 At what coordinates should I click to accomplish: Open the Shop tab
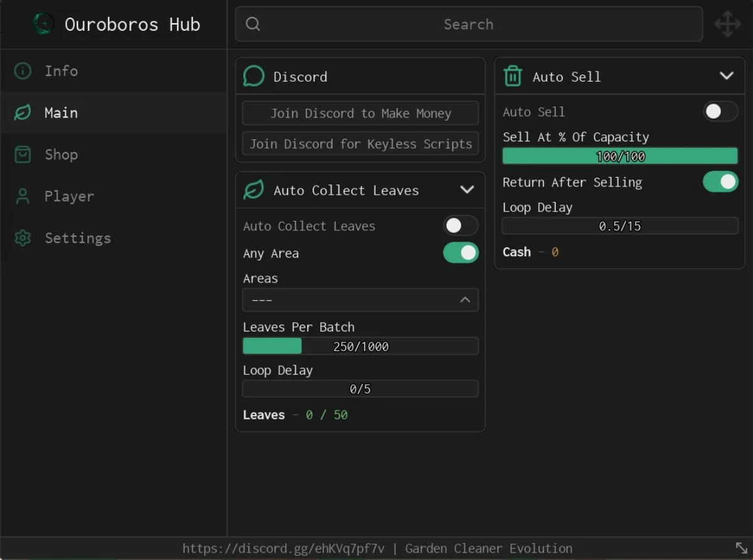point(113,154)
